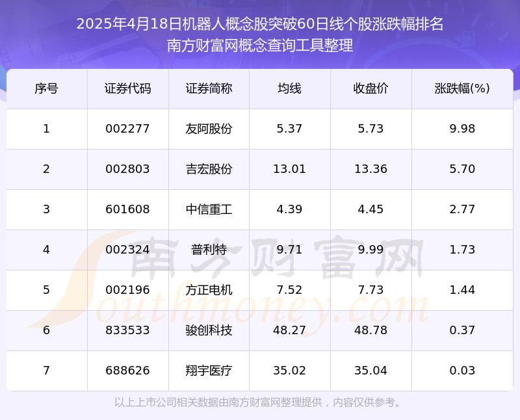The height and width of the screenshot is (420, 520).
Task: Select stock code 002277
Action: pyautogui.click(x=127, y=129)
